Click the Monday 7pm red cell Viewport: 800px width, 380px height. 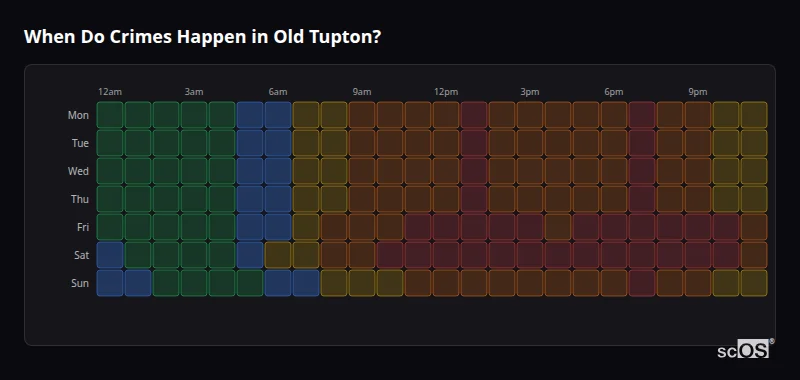(x=642, y=115)
